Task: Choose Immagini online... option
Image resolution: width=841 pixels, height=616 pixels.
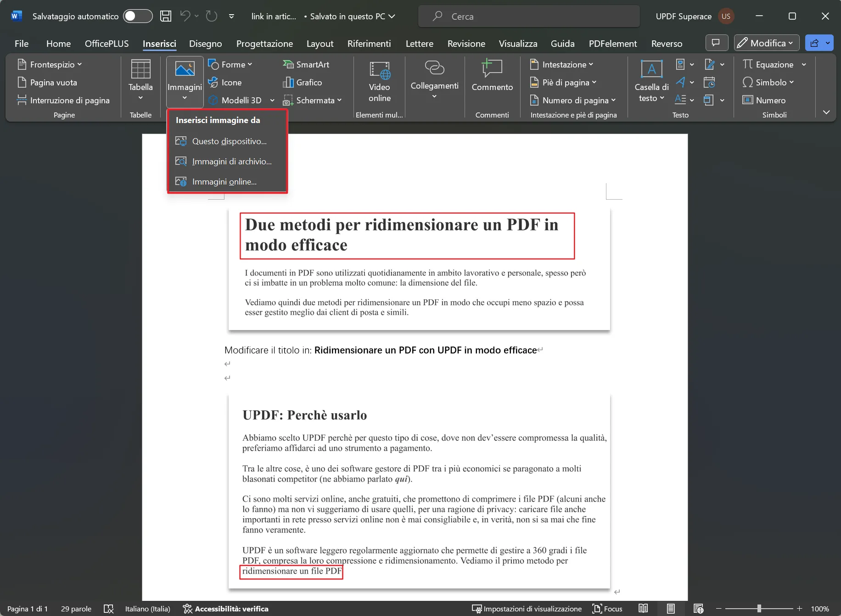Action: point(227,182)
